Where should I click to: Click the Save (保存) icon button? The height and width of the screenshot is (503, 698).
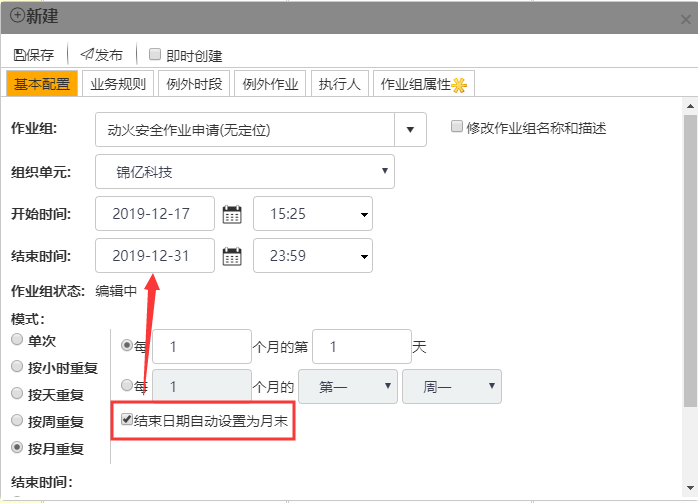[20, 55]
